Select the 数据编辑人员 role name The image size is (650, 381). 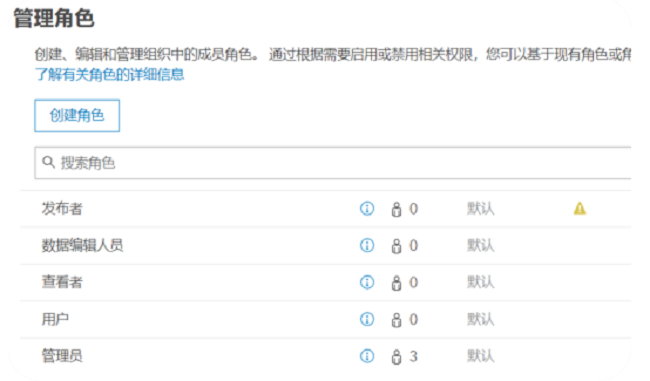coord(82,245)
